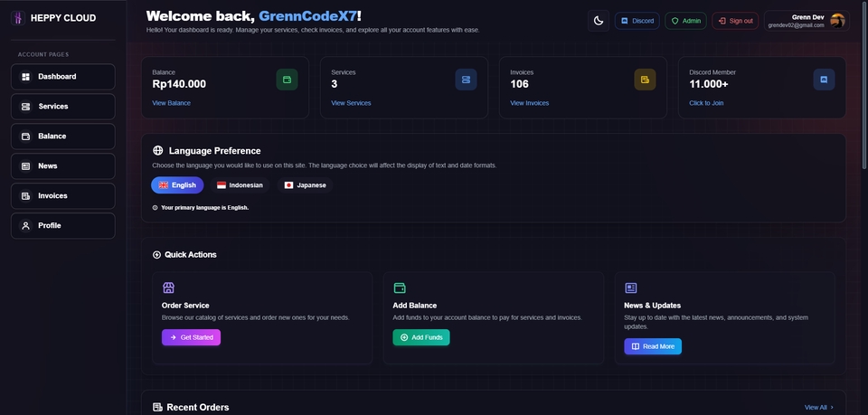Go to Invoices page in sidebar

coord(62,196)
